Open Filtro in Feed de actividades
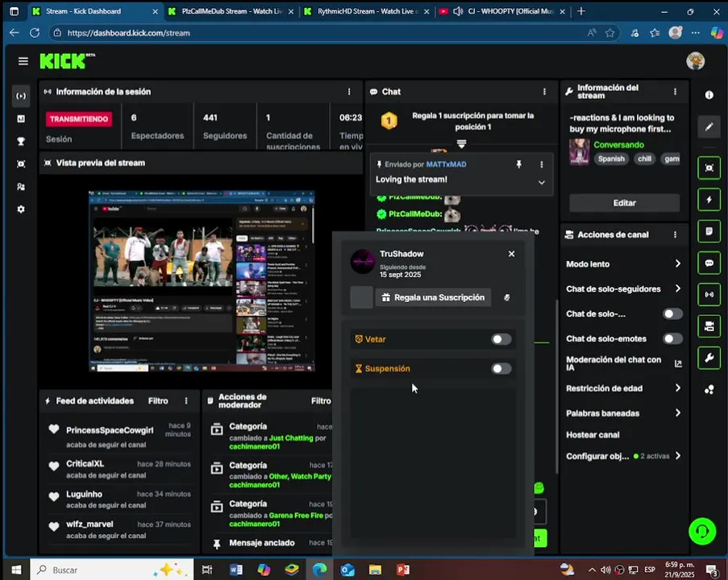This screenshot has height=580, width=728. coord(158,401)
